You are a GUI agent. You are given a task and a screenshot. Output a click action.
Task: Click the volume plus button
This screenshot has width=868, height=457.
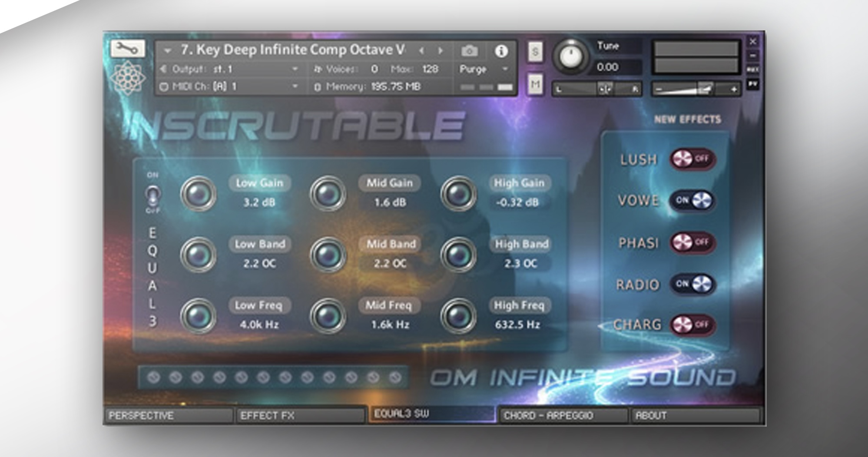pos(734,89)
